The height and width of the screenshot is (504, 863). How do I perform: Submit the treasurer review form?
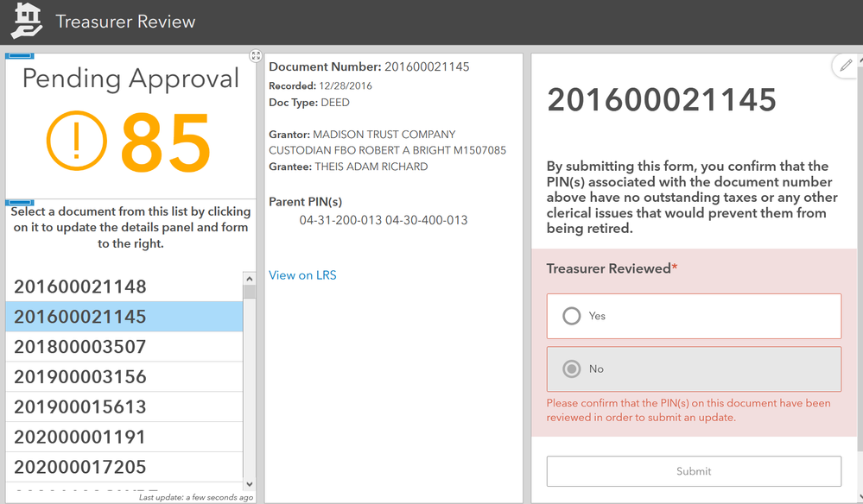pos(694,471)
